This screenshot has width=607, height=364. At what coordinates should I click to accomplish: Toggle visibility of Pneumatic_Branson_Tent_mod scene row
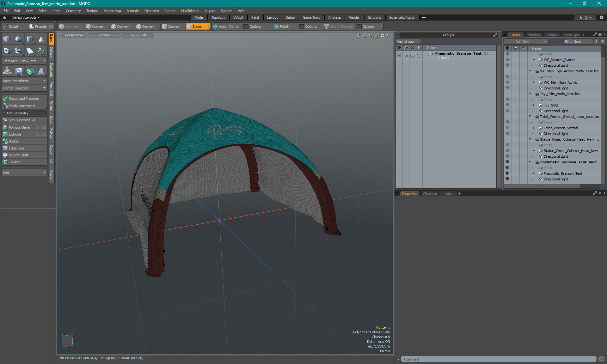507,162
